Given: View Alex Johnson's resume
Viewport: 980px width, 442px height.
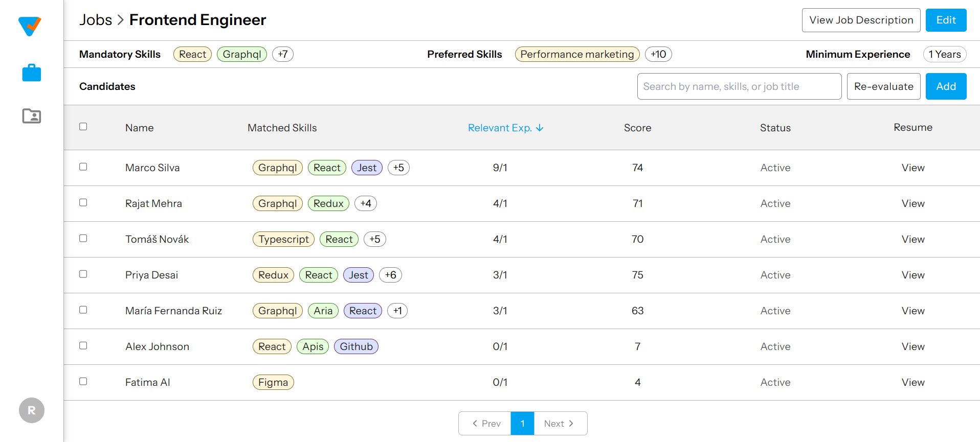Looking at the screenshot, I should (913, 346).
